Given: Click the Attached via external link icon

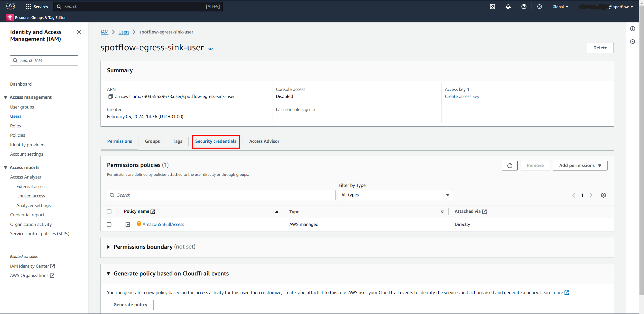Looking at the screenshot, I should point(484,212).
